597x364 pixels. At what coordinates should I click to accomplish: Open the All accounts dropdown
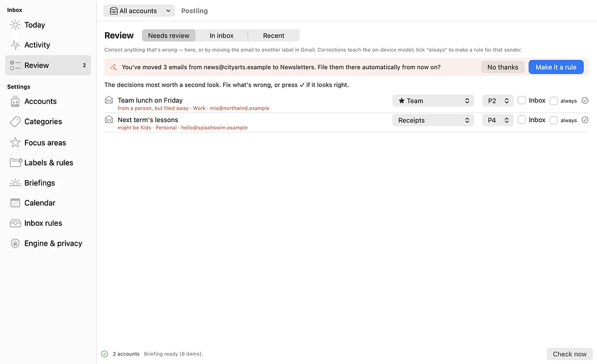(x=139, y=11)
